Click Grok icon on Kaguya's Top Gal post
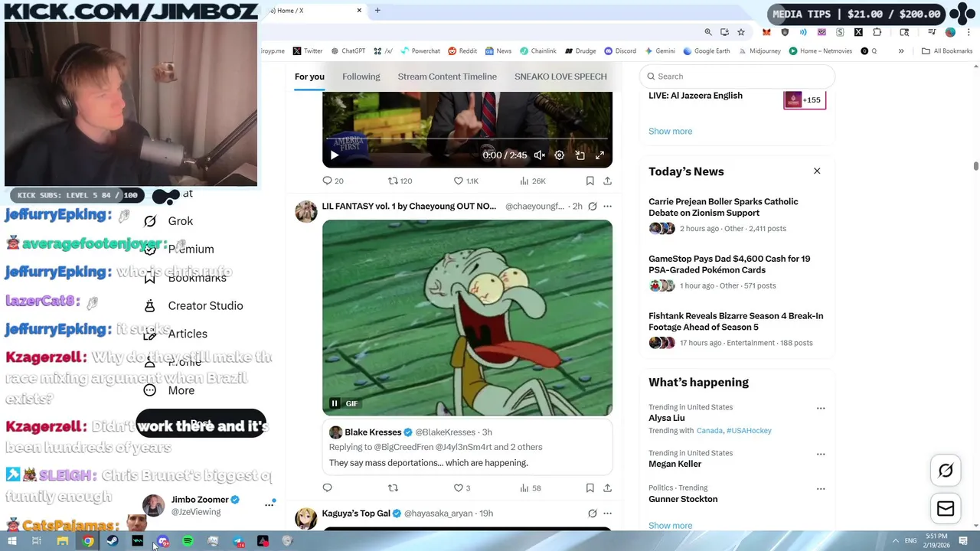The width and height of the screenshot is (980, 551). 592,514
